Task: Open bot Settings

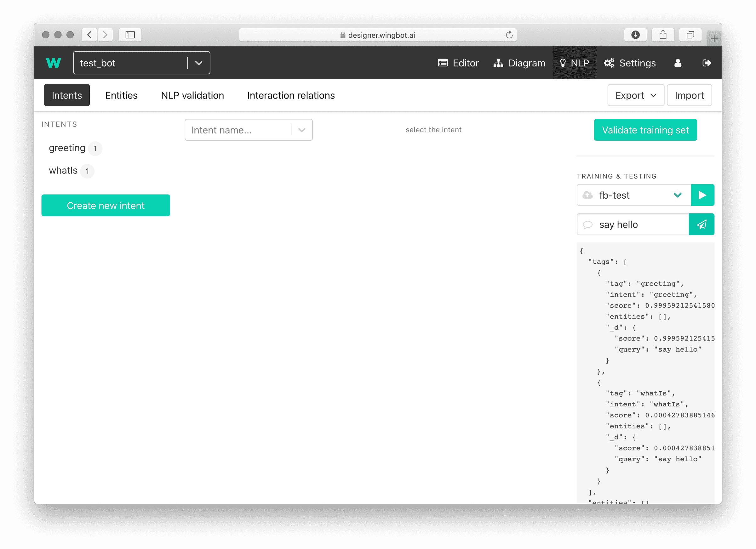Action: [629, 63]
